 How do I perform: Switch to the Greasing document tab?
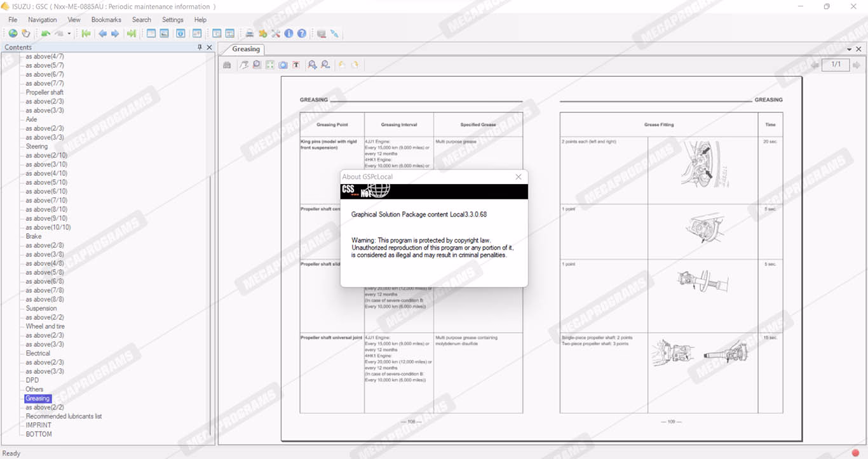click(246, 50)
